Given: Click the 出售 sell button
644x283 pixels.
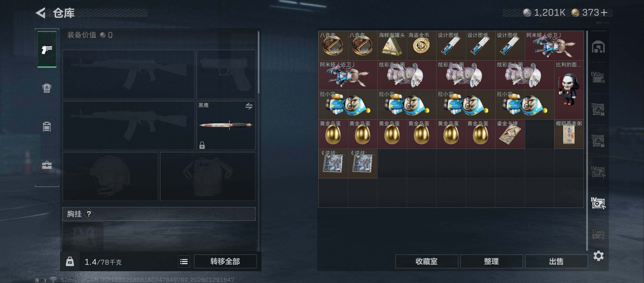Looking at the screenshot, I should click(x=556, y=262).
